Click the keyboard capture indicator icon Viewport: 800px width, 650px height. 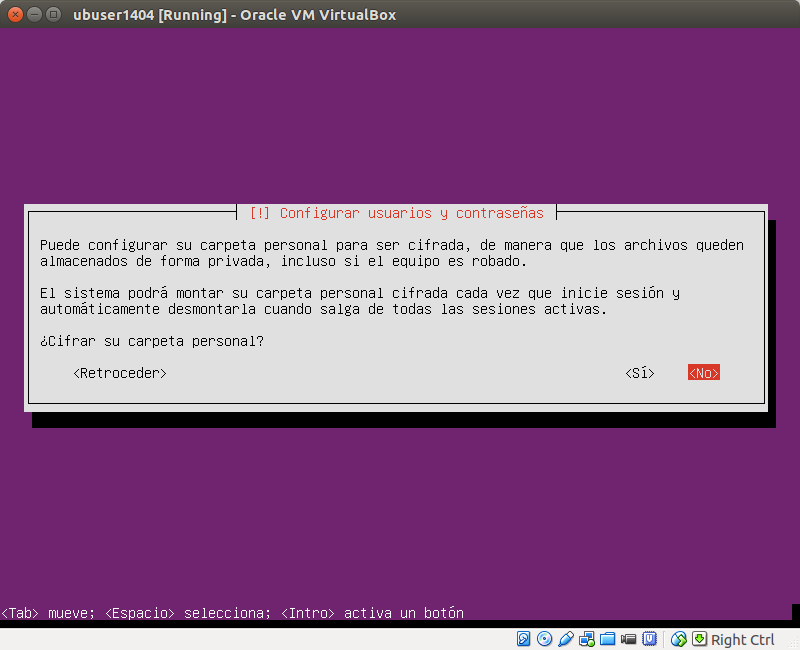click(700, 639)
